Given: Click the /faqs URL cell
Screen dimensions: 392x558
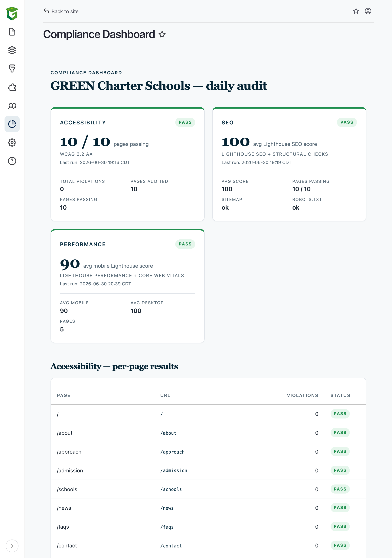Looking at the screenshot, I should point(167,527).
